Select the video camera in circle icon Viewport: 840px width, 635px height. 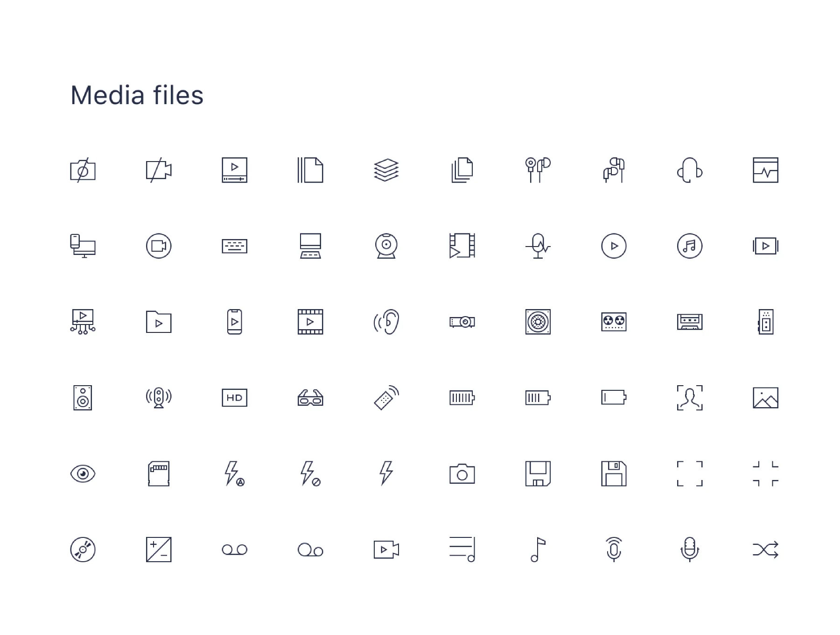click(x=159, y=246)
